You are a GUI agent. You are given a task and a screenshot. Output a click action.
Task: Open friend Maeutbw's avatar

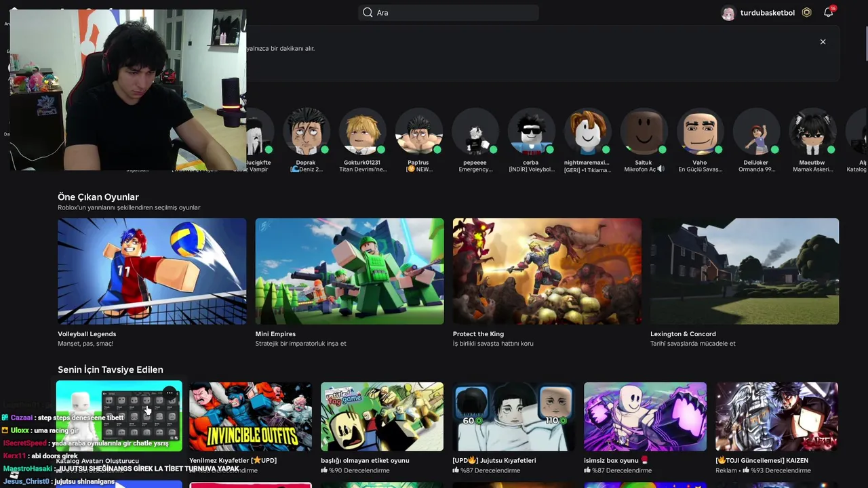pyautogui.click(x=812, y=131)
